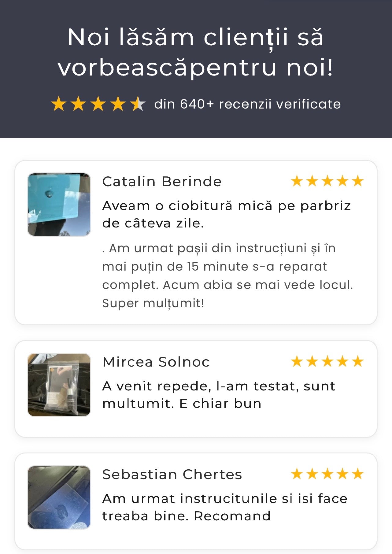Click the first star in Sebastian Chertes' rating
The image size is (392, 554).
pos(297,474)
